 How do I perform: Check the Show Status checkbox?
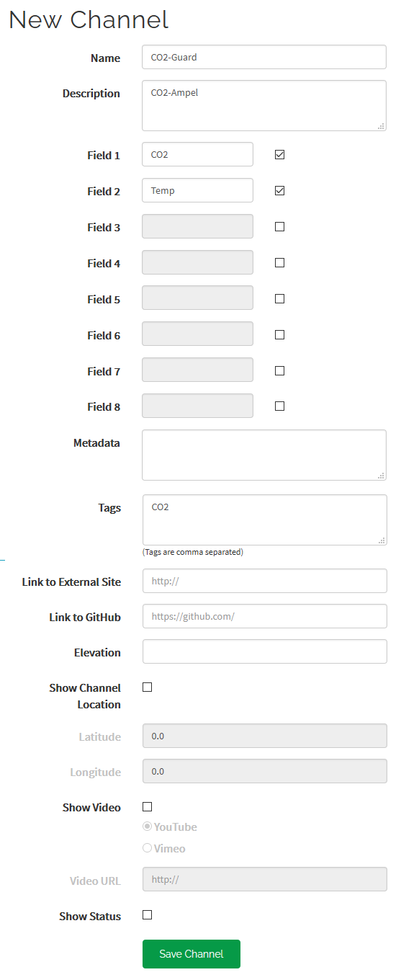(148, 914)
